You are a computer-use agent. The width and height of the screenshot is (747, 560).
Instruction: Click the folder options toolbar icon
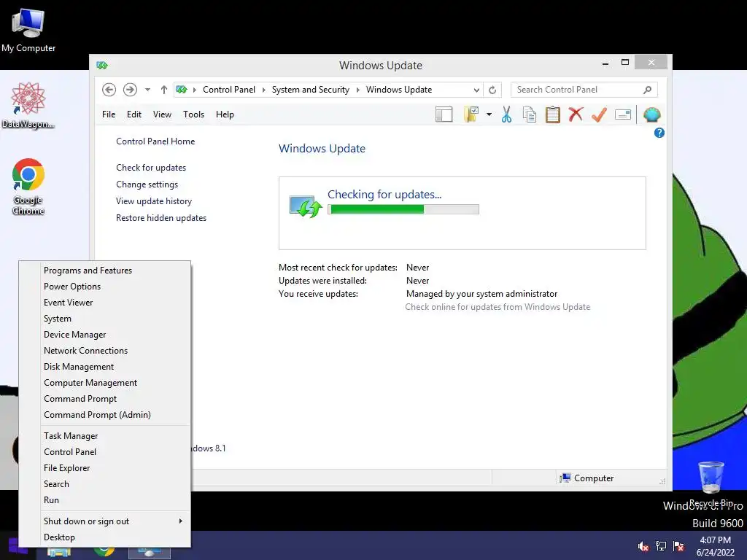click(471, 114)
